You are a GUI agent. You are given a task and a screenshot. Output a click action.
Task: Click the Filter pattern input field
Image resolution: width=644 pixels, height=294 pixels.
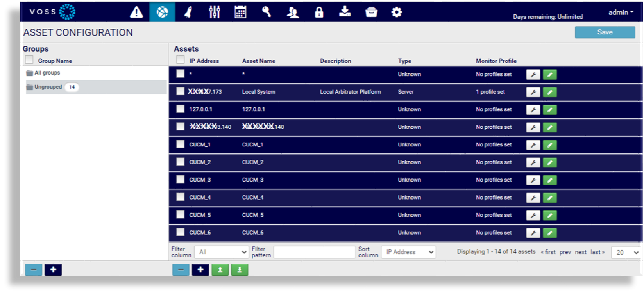(x=315, y=252)
